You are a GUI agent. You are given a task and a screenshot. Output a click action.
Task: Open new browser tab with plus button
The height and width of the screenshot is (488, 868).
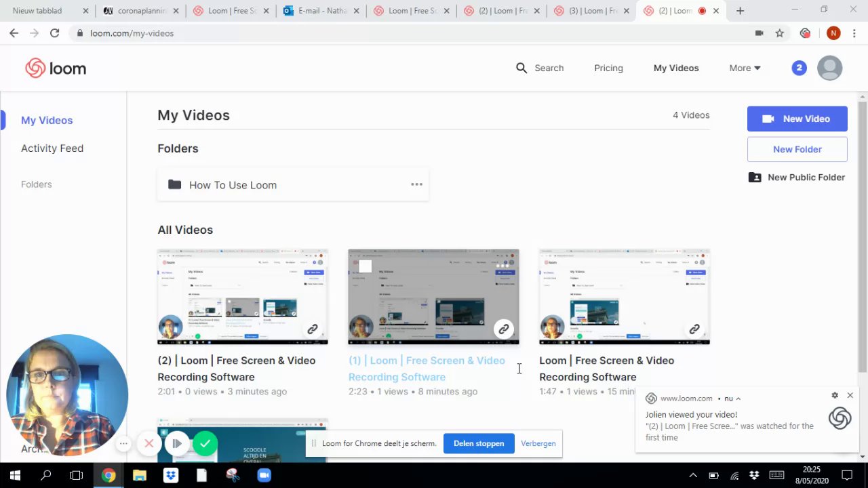coord(740,11)
